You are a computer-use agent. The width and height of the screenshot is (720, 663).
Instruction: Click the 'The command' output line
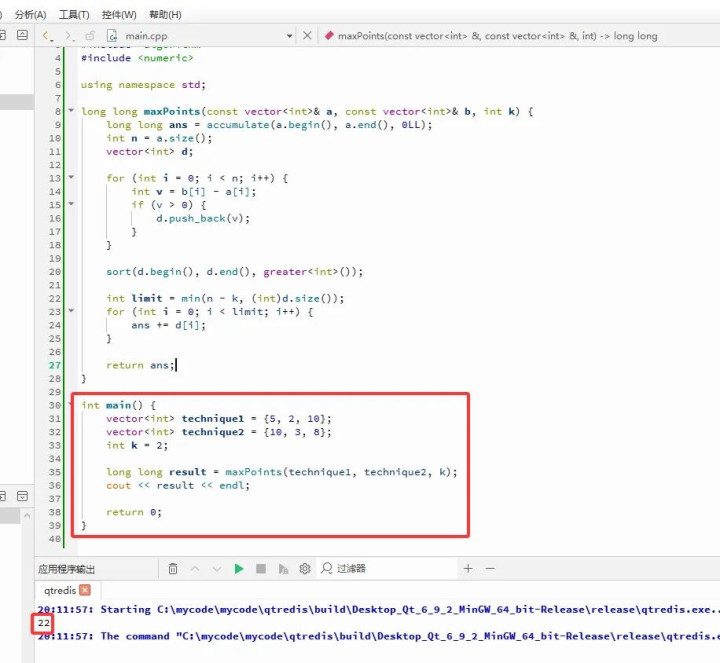click(x=378, y=636)
